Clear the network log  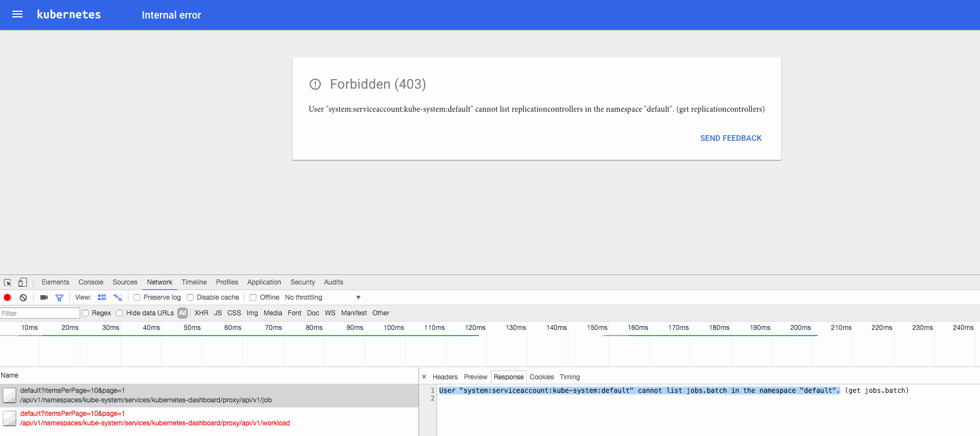coord(23,297)
